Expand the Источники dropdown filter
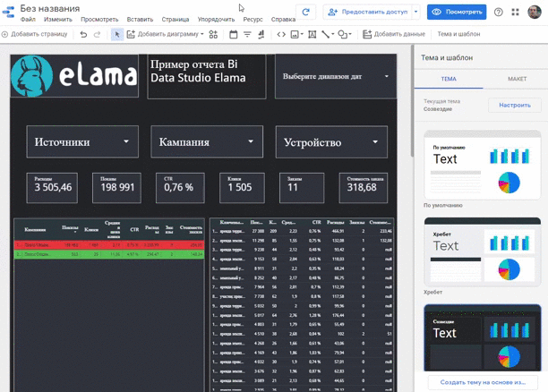Viewport: 548px width, 392px height. tap(81, 141)
